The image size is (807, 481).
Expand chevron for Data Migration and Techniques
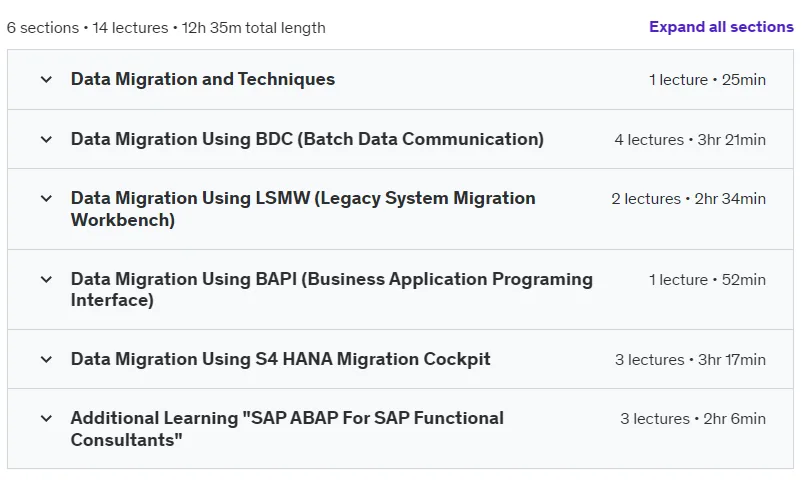pos(46,80)
